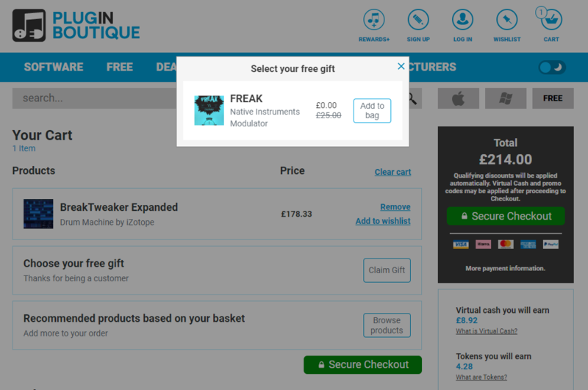Click Browse products button
The height and width of the screenshot is (390, 588).
click(x=387, y=325)
